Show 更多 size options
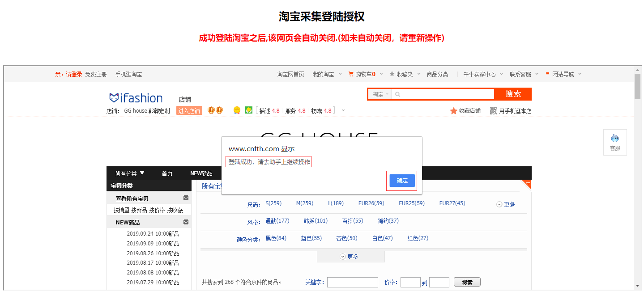This screenshot has width=644, height=308. pos(506,204)
